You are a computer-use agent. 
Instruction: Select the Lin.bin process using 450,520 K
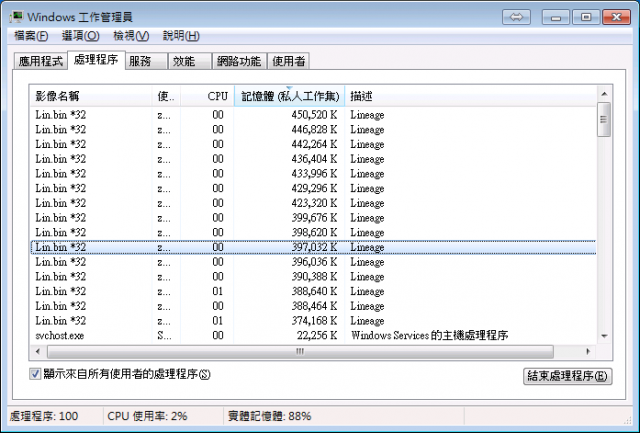click(x=313, y=115)
